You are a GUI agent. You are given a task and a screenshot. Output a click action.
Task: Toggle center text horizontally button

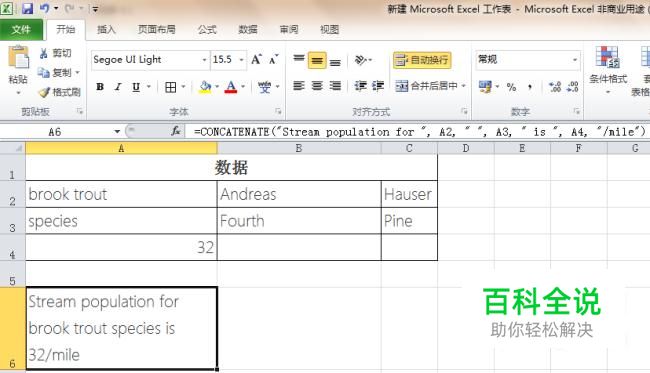point(317,86)
